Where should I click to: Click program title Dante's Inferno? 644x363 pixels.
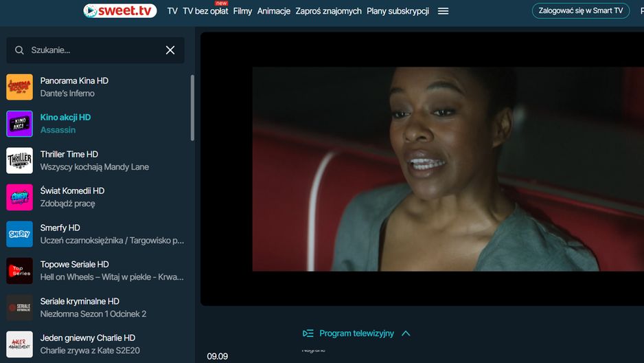click(x=67, y=93)
